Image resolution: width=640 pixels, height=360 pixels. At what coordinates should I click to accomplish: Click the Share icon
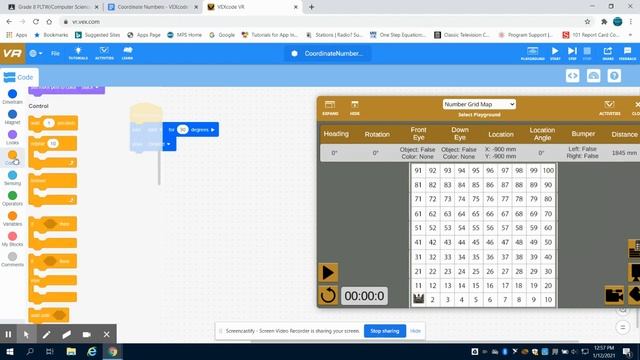point(608,53)
